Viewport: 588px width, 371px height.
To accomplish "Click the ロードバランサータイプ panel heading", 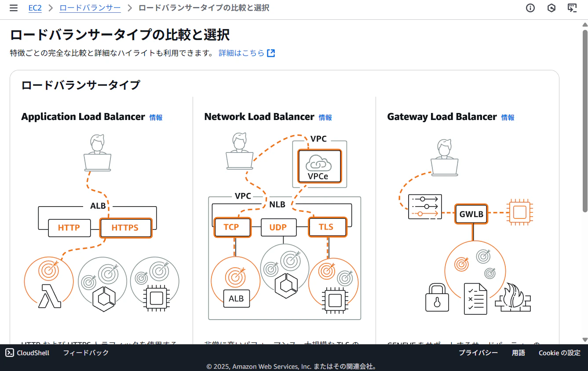I will (80, 85).
